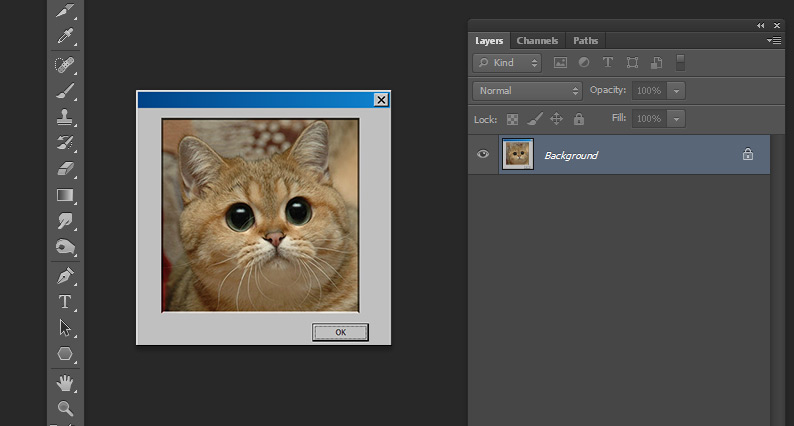Viewport: 794px width, 426px height.
Task: Select the Hand tool
Action: pyautogui.click(x=65, y=383)
